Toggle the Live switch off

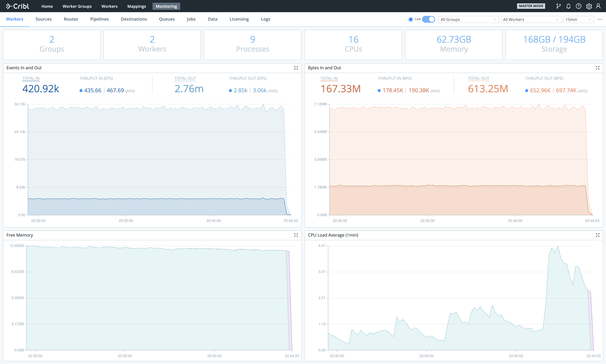click(x=428, y=19)
